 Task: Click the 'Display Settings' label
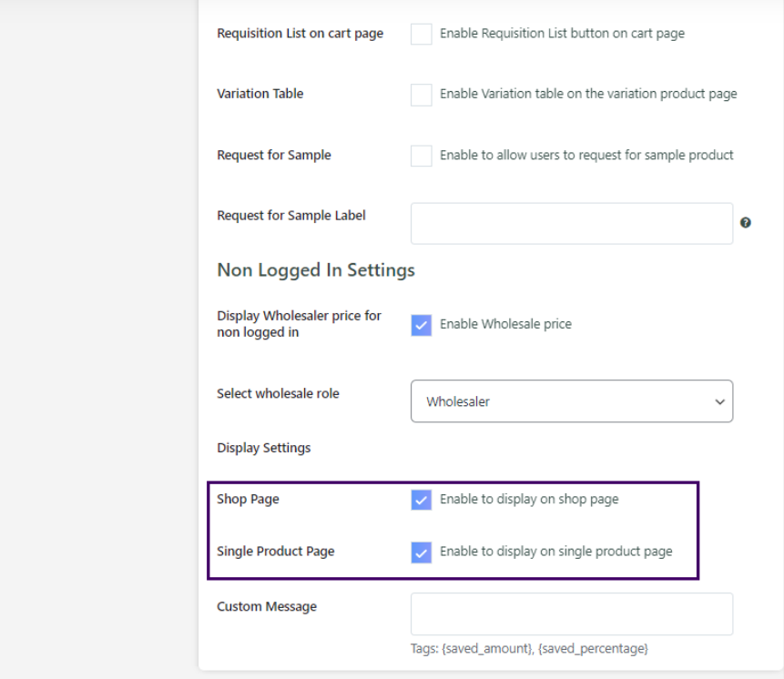click(x=263, y=448)
